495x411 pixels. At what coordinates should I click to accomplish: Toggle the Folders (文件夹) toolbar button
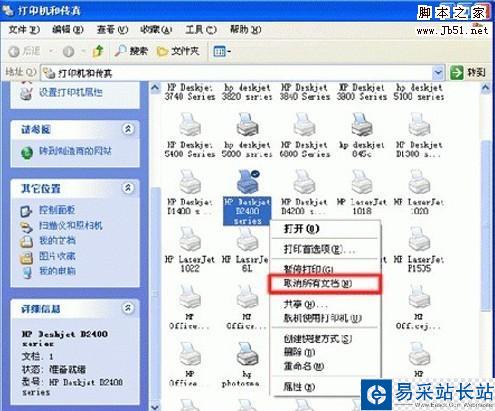tap(178, 51)
